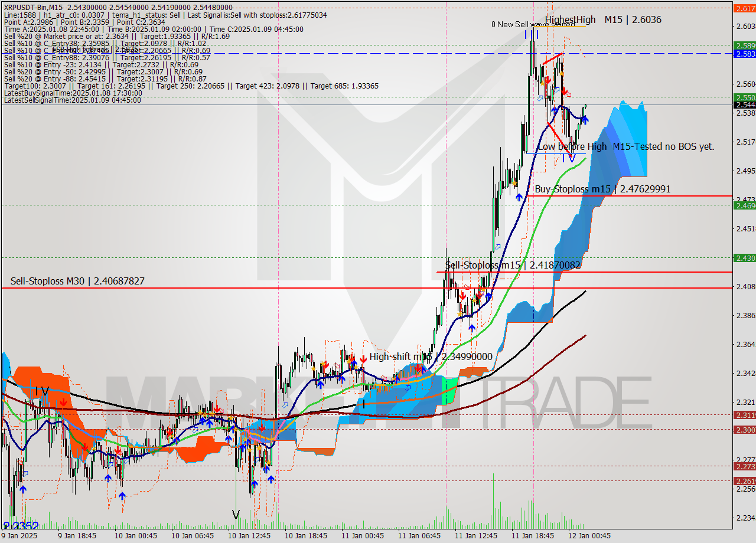Click 'Sell-Stoploss M30 | 2.40687827' label
756x543 pixels.
tap(77, 281)
